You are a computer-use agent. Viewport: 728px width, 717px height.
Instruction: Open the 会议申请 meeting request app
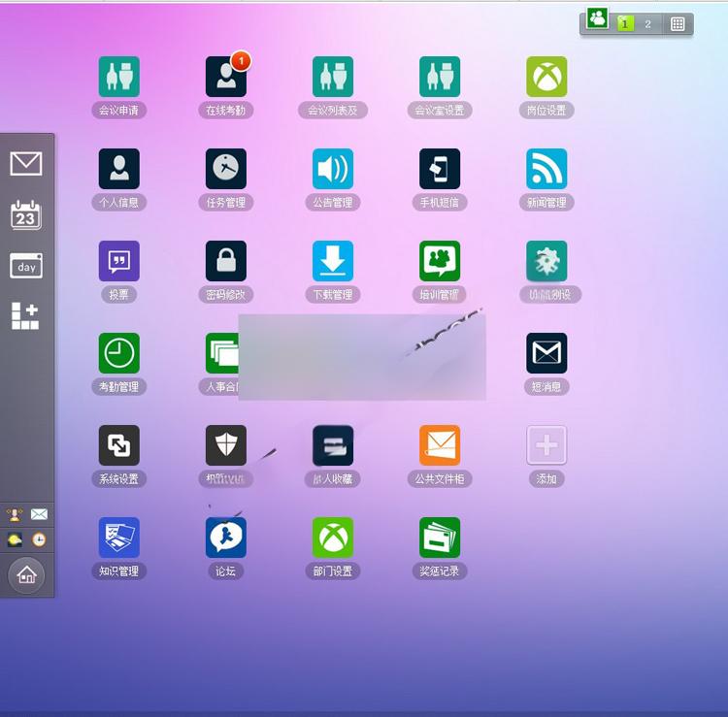[118, 77]
